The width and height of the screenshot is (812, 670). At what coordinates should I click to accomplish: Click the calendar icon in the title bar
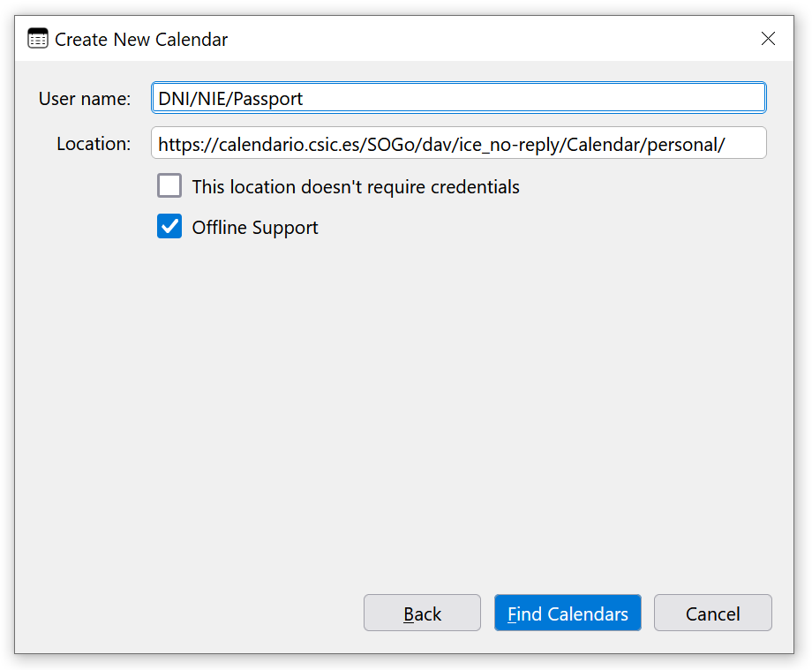[x=38, y=39]
